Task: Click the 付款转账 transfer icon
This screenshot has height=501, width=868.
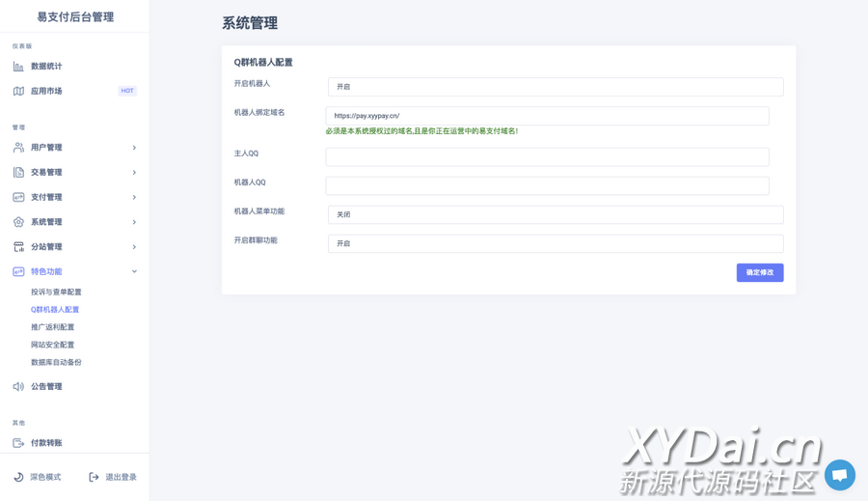Action: click(x=18, y=443)
